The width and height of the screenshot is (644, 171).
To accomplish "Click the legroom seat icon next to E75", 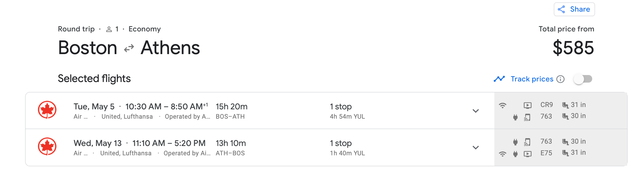I will (x=565, y=153).
